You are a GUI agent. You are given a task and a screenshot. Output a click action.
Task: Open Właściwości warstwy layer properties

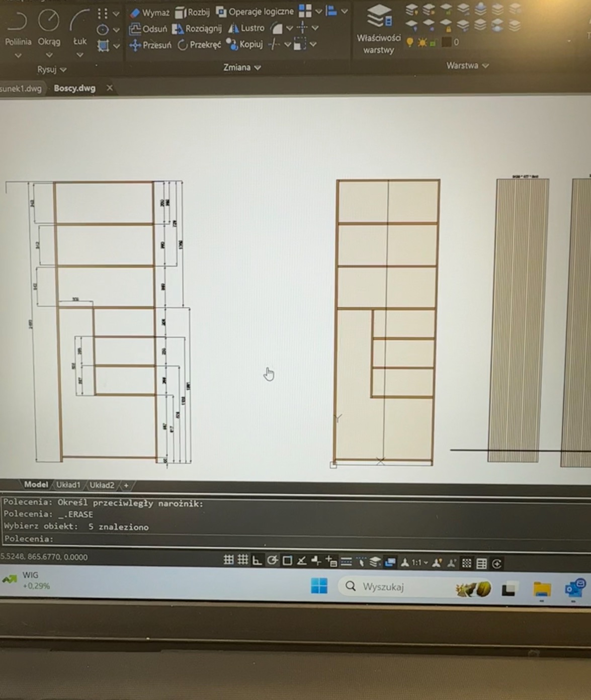(378, 29)
